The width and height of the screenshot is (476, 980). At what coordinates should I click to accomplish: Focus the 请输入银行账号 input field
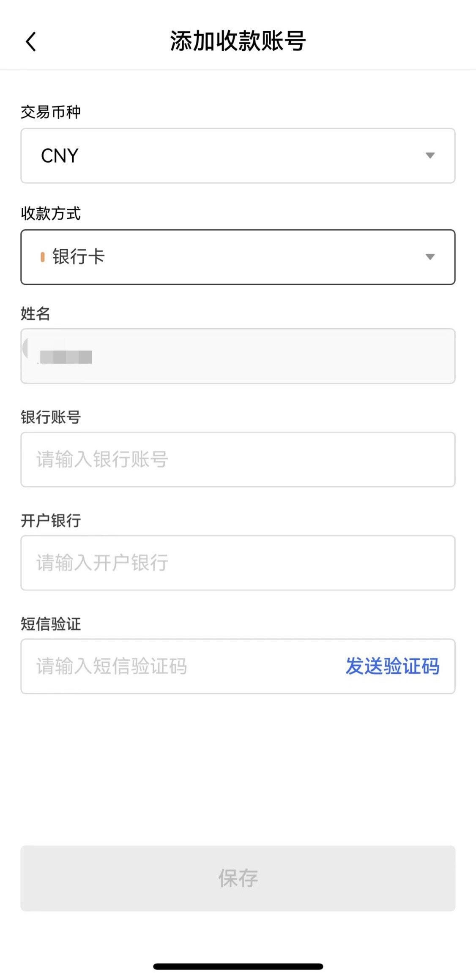point(238,459)
